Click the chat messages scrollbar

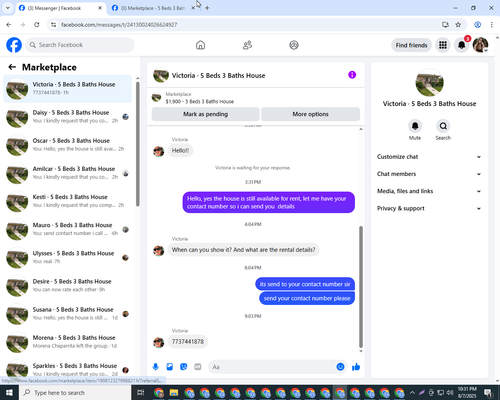[x=361, y=287]
